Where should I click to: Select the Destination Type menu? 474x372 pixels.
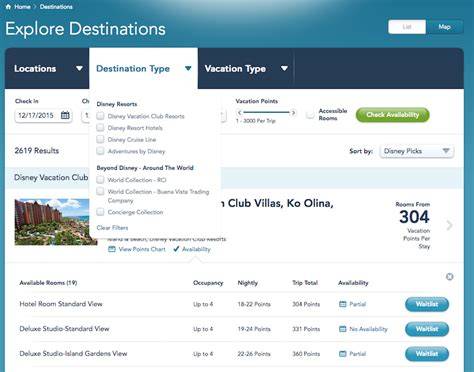pyautogui.click(x=144, y=68)
